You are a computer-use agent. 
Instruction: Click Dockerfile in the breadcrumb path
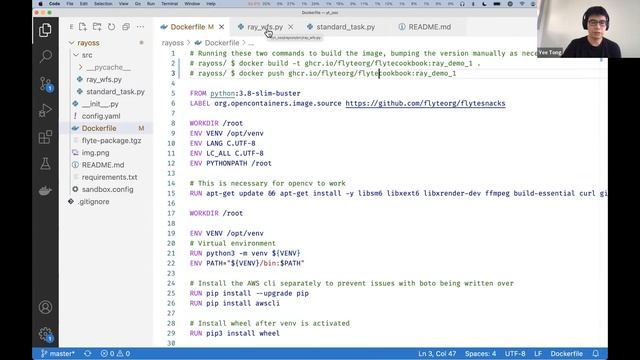[x=222, y=43]
